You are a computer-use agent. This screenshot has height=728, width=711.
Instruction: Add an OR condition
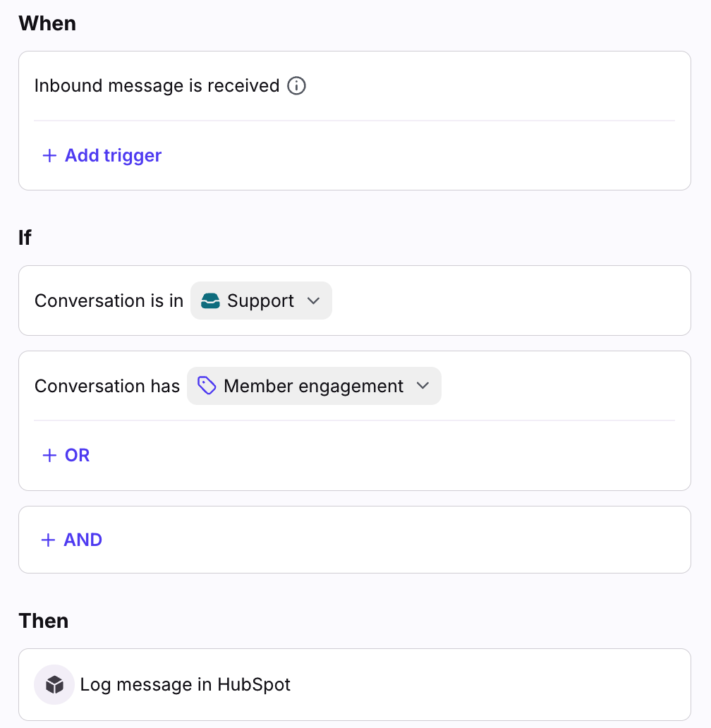pyautogui.click(x=77, y=456)
